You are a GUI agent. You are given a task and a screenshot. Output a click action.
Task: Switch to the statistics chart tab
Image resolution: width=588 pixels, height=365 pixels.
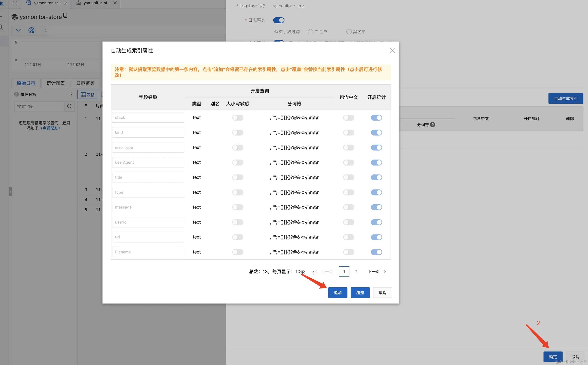pyautogui.click(x=55, y=83)
